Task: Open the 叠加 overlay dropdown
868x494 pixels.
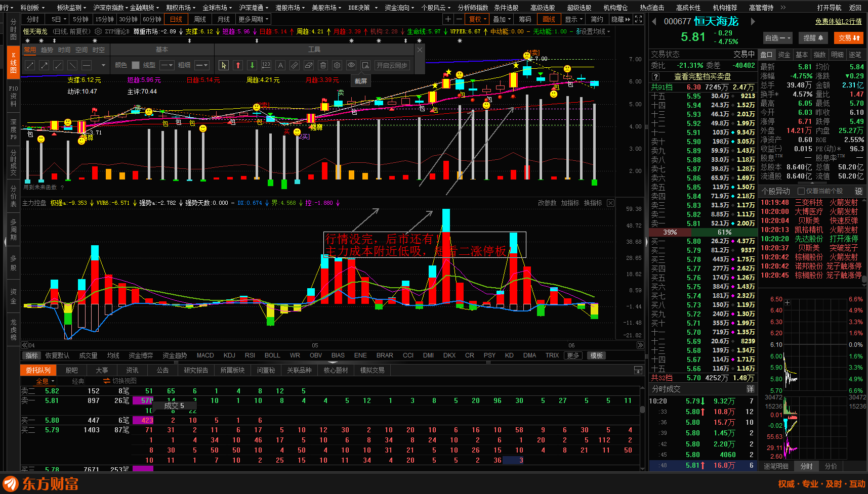Action: [x=502, y=19]
